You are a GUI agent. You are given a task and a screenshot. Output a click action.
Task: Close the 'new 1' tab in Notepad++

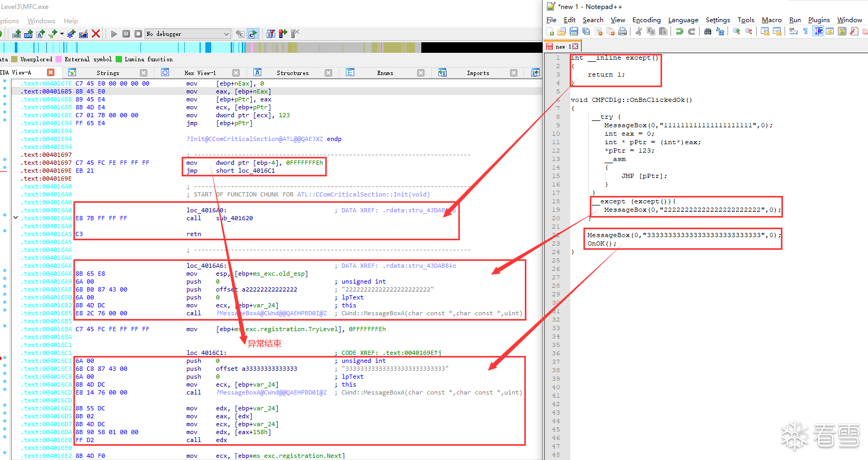click(575, 46)
